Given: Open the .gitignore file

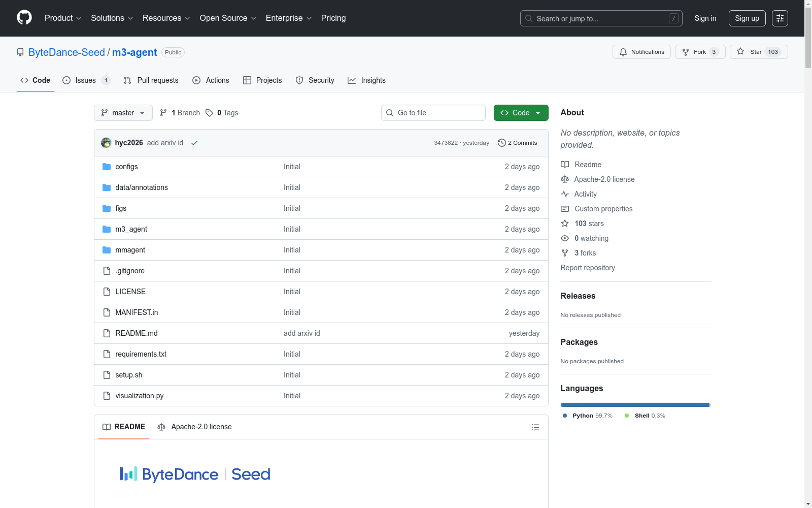Looking at the screenshot, I should pos(130,271).
